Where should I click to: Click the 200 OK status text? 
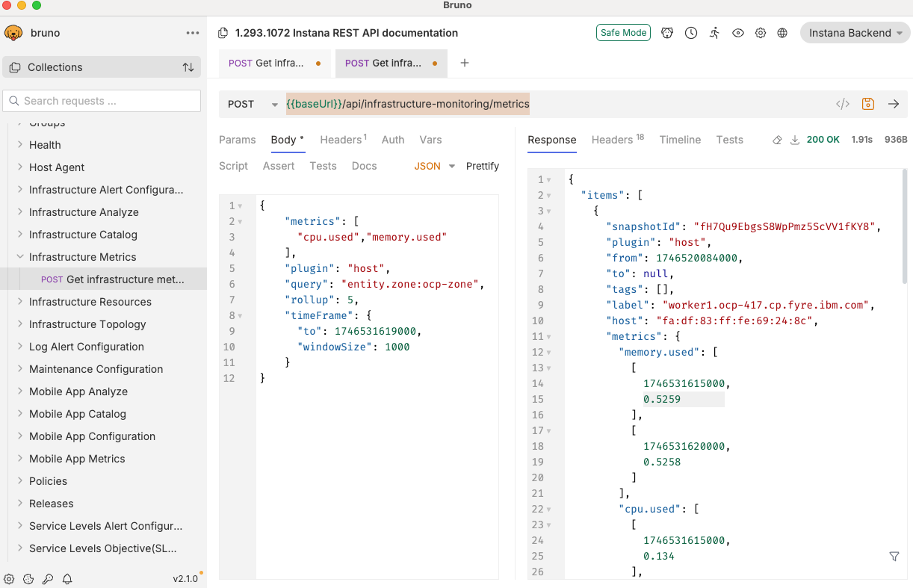(x=823, y=140)
